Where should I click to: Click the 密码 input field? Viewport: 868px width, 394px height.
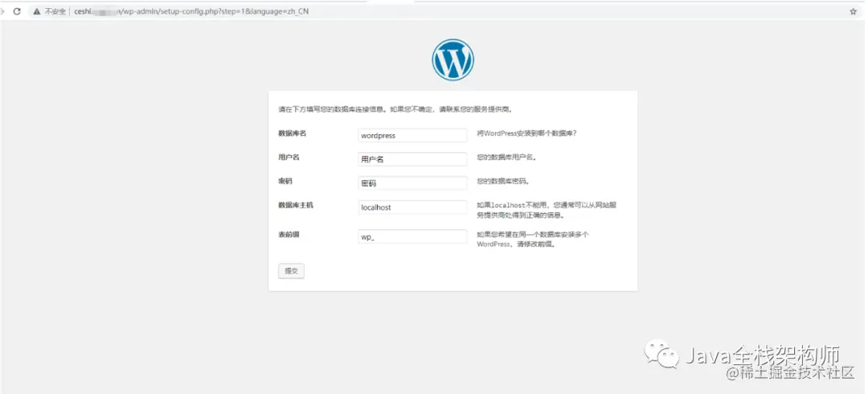click(412, 183)
